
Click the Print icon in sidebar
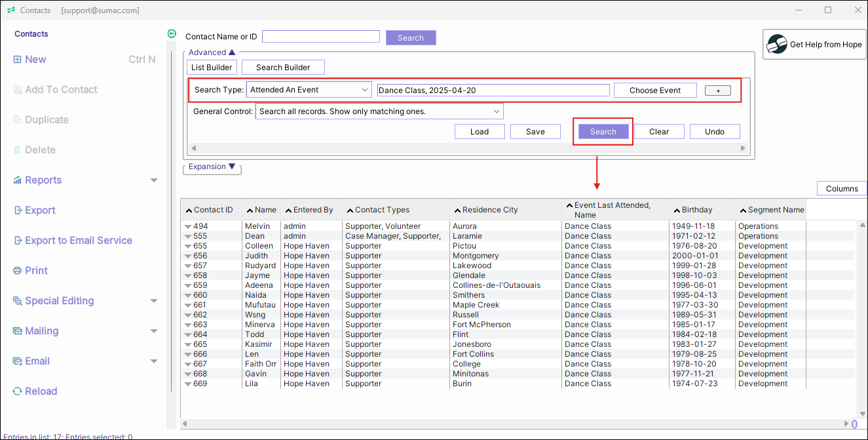(18, 271)
